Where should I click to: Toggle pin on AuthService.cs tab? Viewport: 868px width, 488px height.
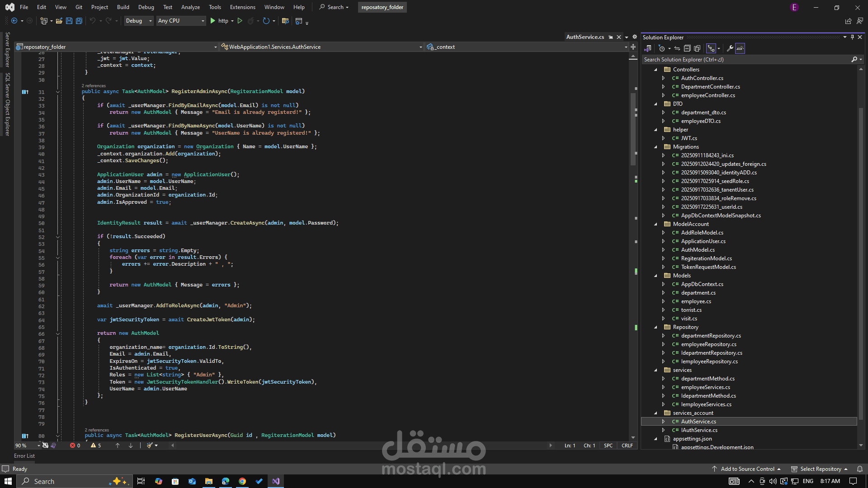coord(611,37)
